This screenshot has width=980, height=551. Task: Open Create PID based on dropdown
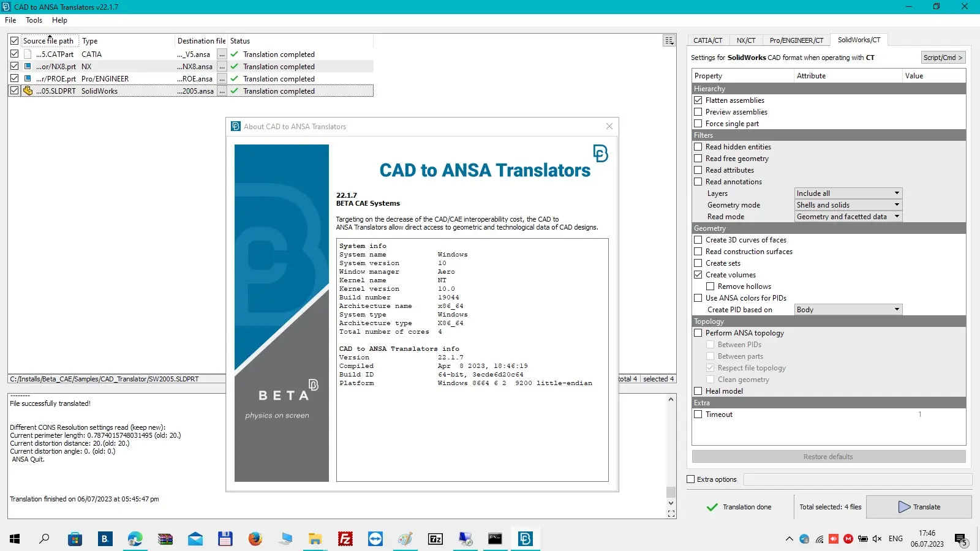click(x=848, y=309)
